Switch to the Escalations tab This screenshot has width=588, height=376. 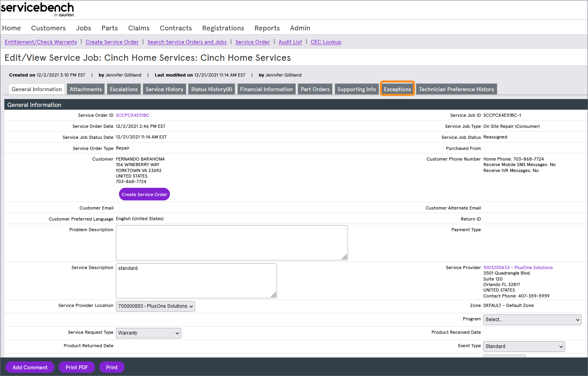click(124, 89)
